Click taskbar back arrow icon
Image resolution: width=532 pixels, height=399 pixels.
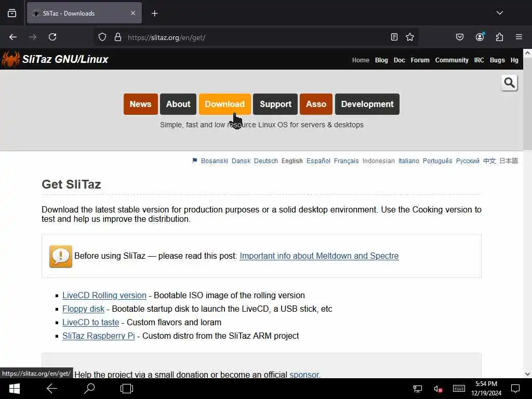click(x=52, y=389)
